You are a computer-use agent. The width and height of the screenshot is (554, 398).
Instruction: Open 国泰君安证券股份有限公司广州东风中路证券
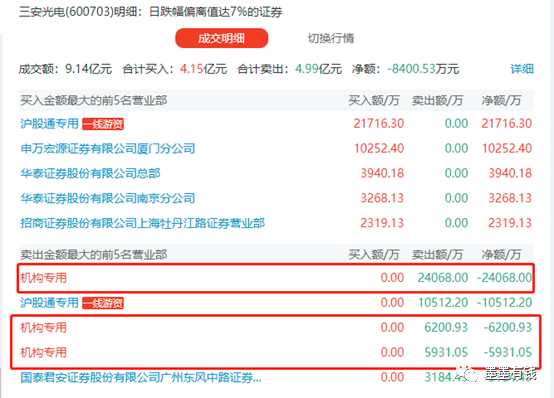click(141, 377)
